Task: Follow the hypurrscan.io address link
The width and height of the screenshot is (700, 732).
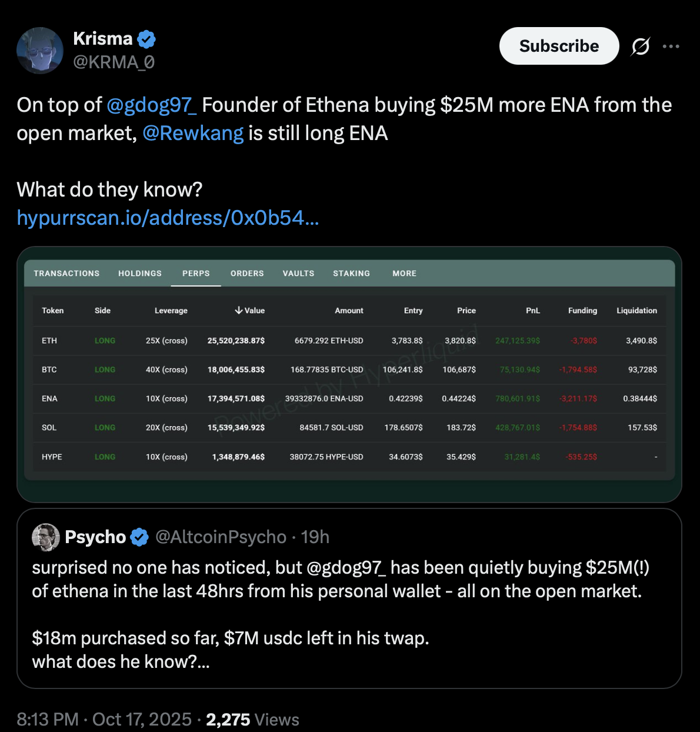Action: (x=168, y=218)
